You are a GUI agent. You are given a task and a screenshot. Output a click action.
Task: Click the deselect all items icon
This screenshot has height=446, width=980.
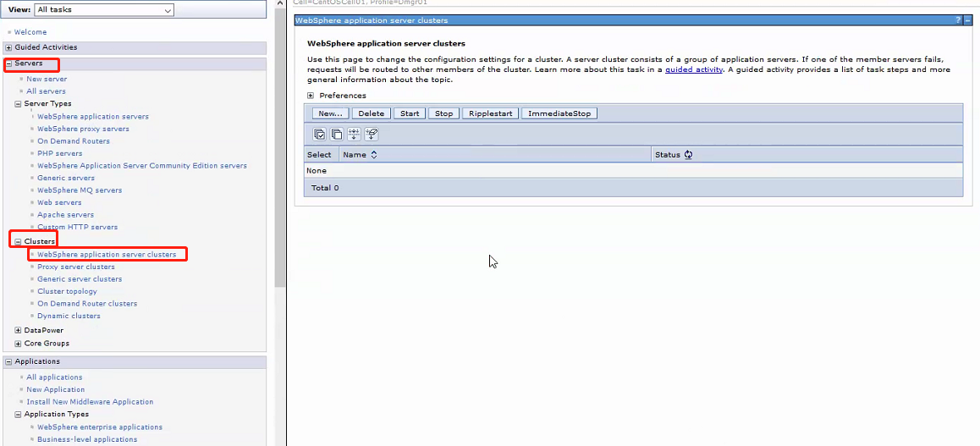337,135
